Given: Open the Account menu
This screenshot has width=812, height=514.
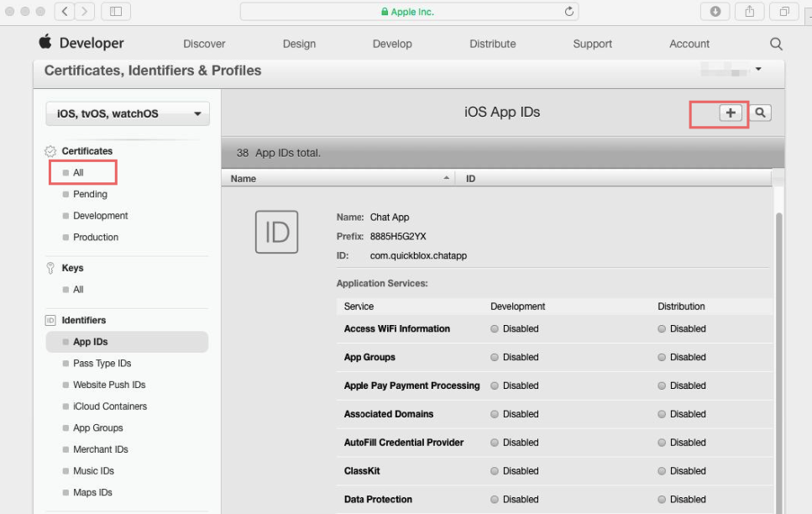Looking at the screenshot, I should [x=689, y=44].
